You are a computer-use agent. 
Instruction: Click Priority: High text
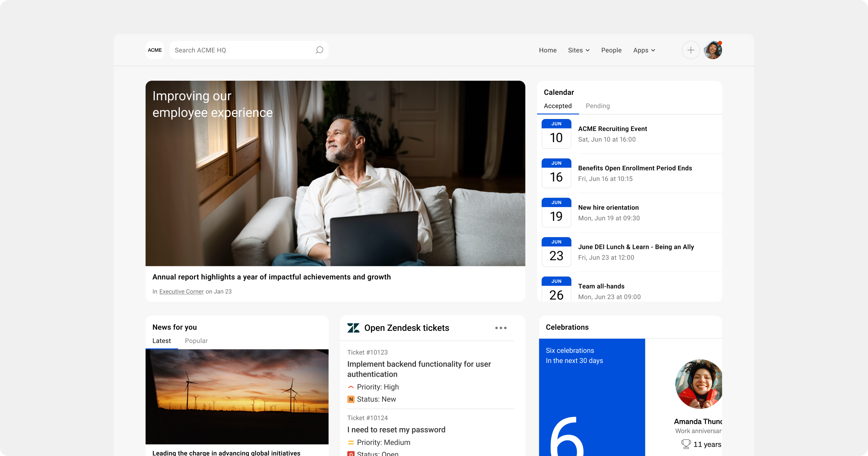pos(378,387)
